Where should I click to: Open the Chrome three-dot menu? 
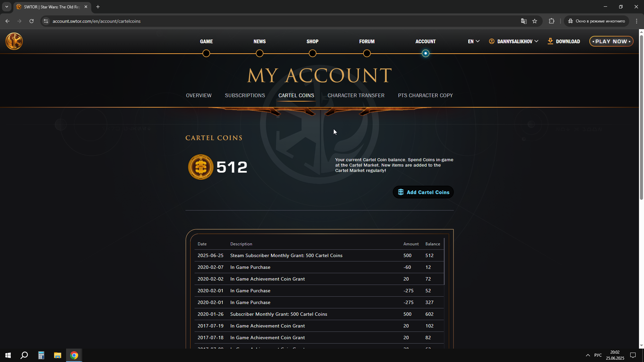(x=637, y=21)
